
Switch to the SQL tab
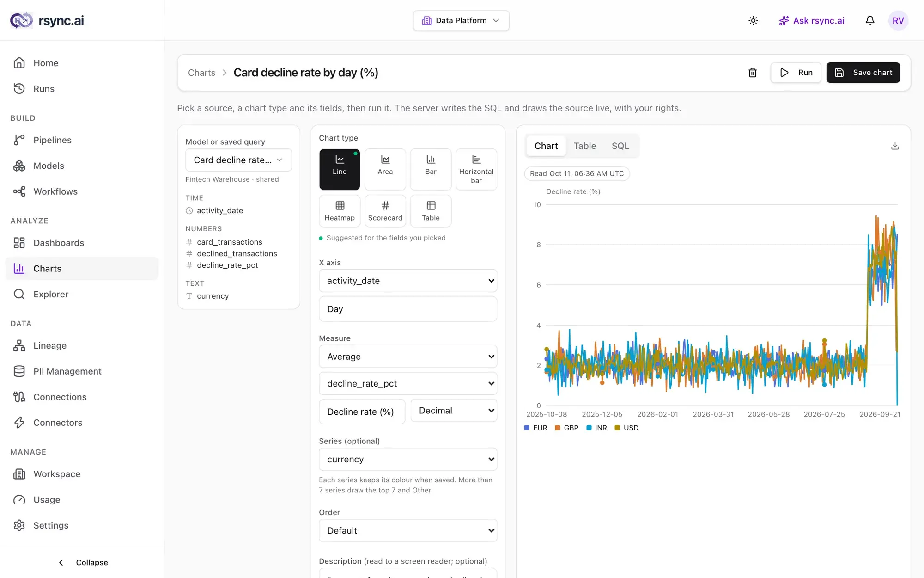click(x=620, y=146)
